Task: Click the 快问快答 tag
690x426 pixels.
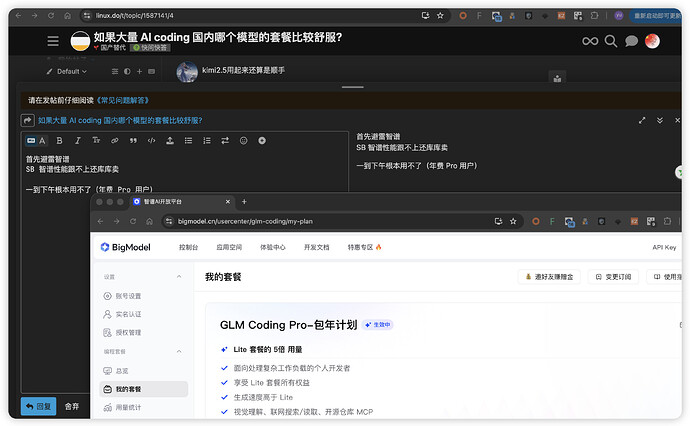Action: coord(150,48)
